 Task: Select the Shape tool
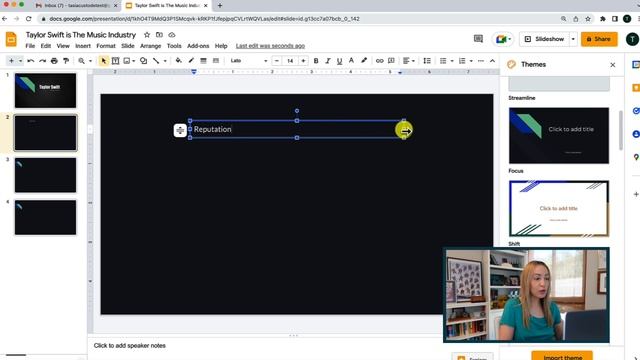pyautogui.click(x=143, y=61)
